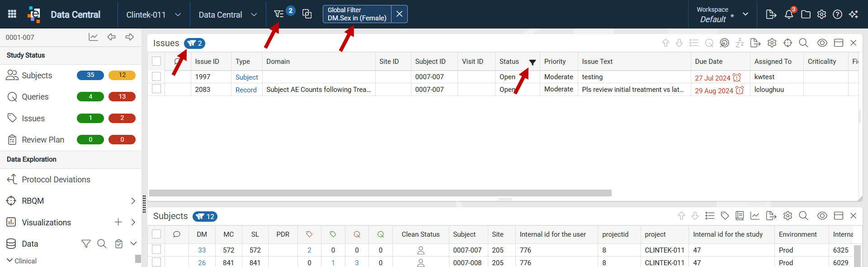The image size is (868, 267).
Task: Check the box for subject 0007-007 row
Action: (156, 249)
